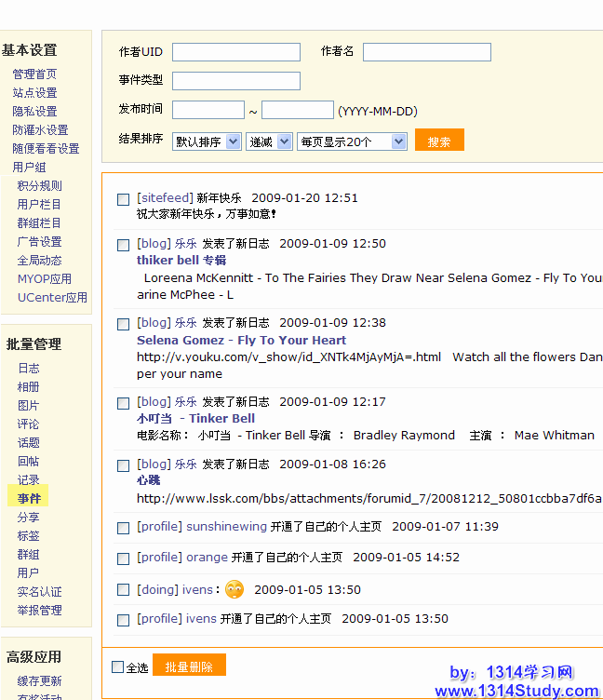This screenshot has height=700, width=603.
Task: Open the orange user profile link
Action: point(207,558)
